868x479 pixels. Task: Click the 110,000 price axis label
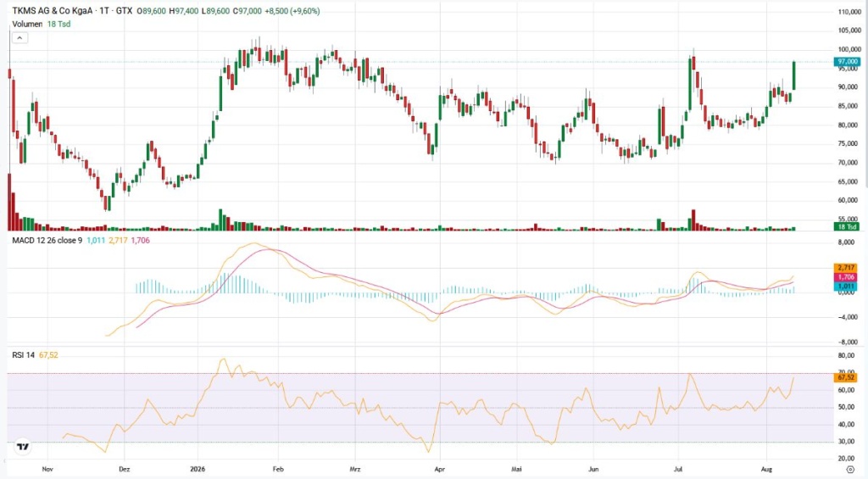(x=849, y=12)
